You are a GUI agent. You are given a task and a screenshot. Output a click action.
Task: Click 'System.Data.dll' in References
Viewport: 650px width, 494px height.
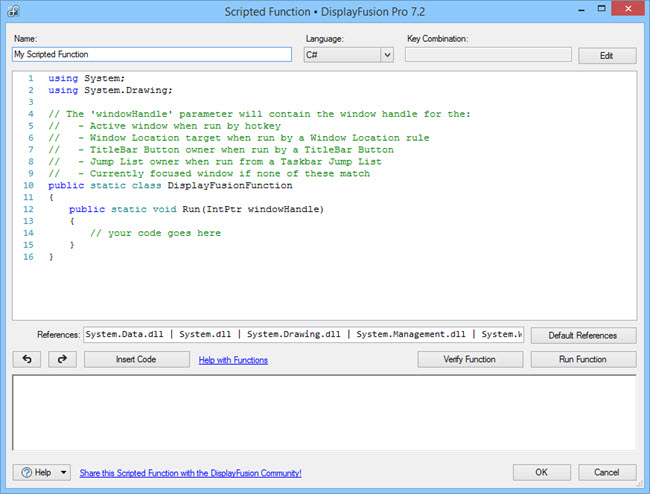point(124,334)
